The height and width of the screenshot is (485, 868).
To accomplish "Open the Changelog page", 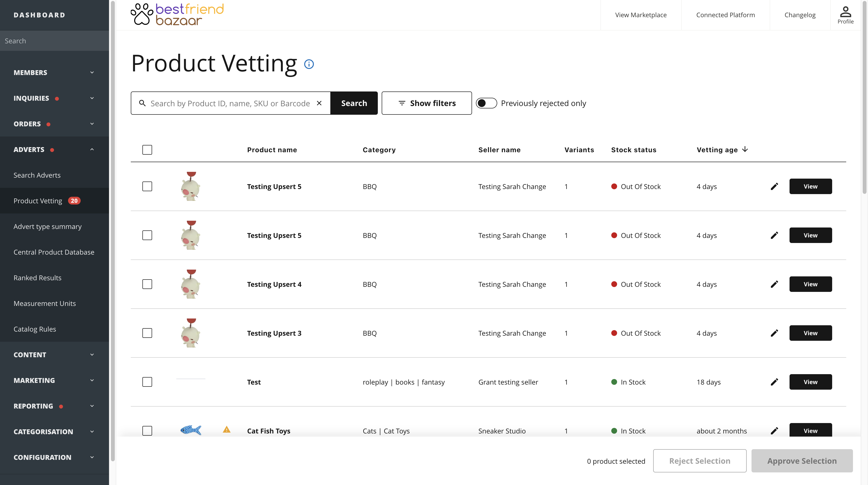I will tap(800, 15).
